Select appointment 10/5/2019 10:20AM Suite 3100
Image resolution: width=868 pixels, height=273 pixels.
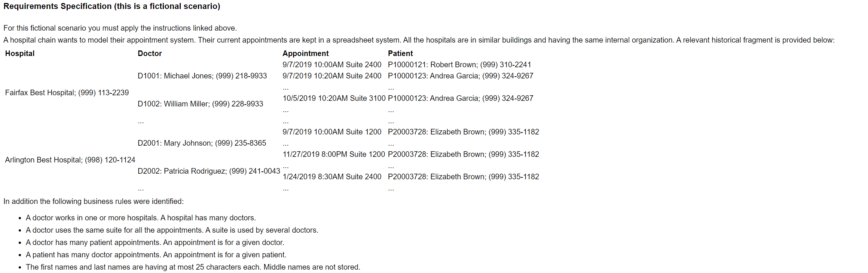coord(334,98)
